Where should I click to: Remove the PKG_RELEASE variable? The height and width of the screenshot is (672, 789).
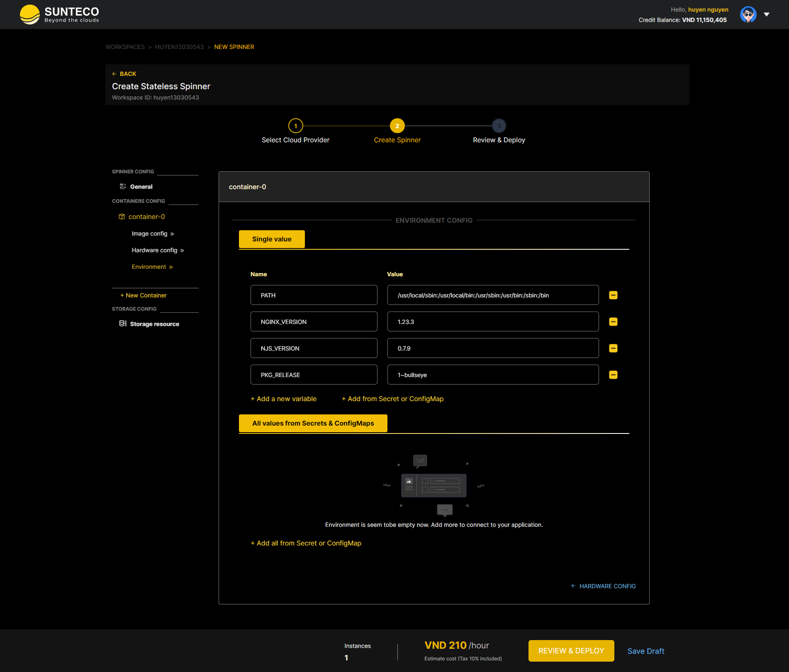click(613, 375)
